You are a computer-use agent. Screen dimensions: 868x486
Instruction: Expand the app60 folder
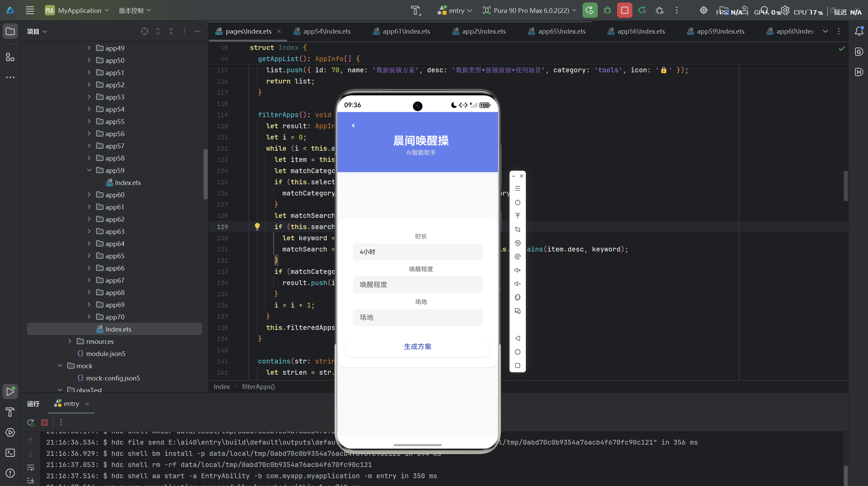point(89,194)
